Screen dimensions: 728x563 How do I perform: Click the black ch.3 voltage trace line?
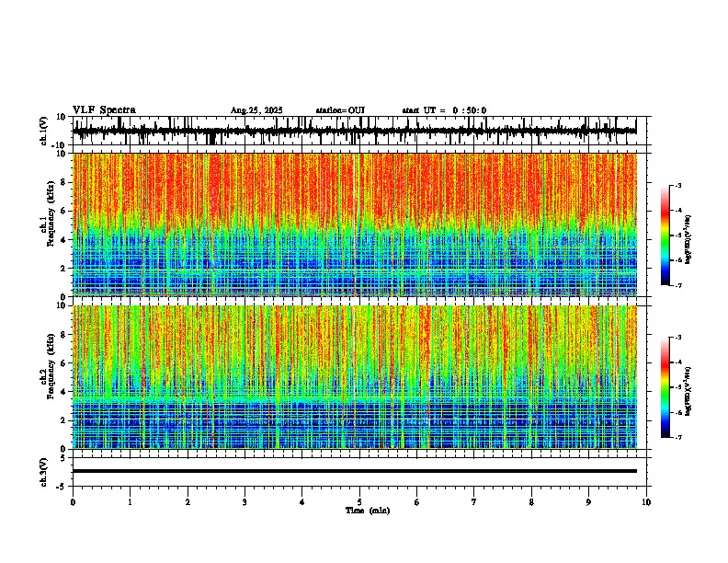pyautogui.click(x=354, y=471)
